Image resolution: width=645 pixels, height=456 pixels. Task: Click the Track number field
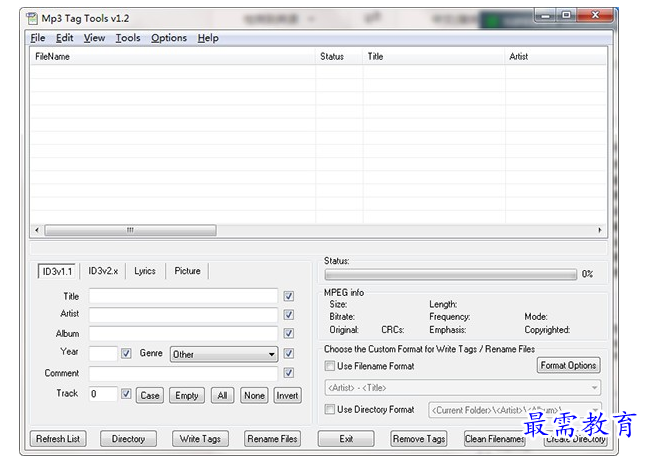coord(103,394)
